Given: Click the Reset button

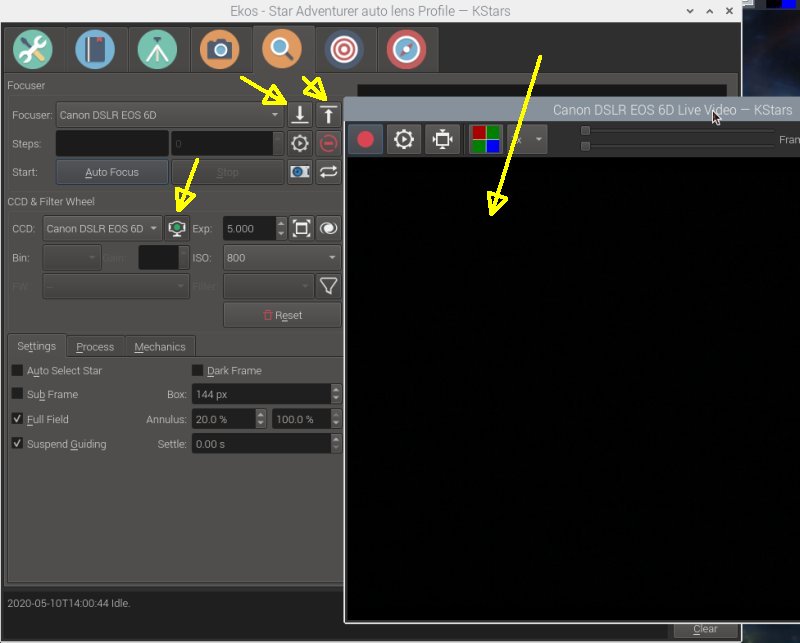Looking at the screenshot, I should (x=282, y=315).
